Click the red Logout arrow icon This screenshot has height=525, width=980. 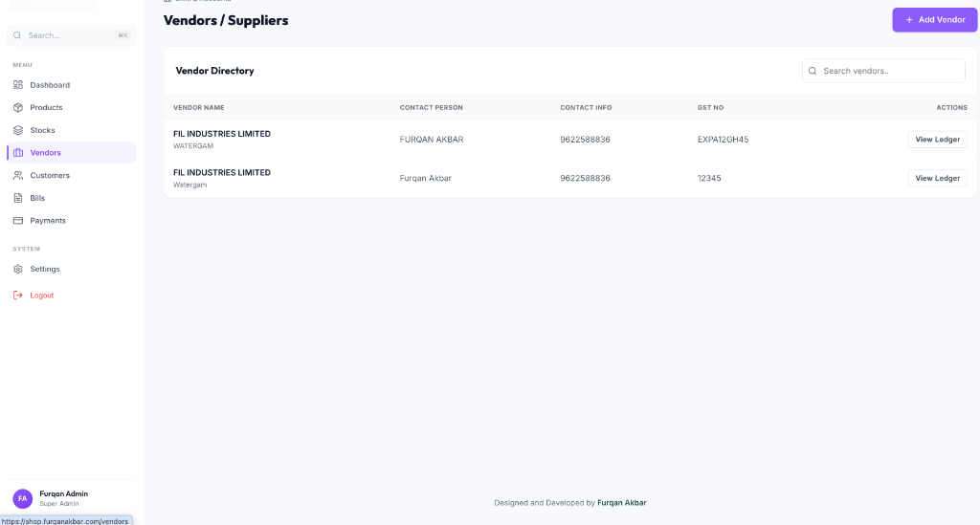(18, 295)
